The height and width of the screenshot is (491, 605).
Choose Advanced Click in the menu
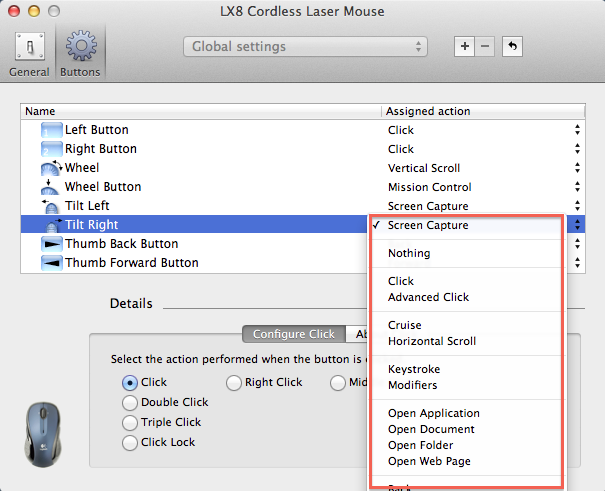tap(466, 297)
